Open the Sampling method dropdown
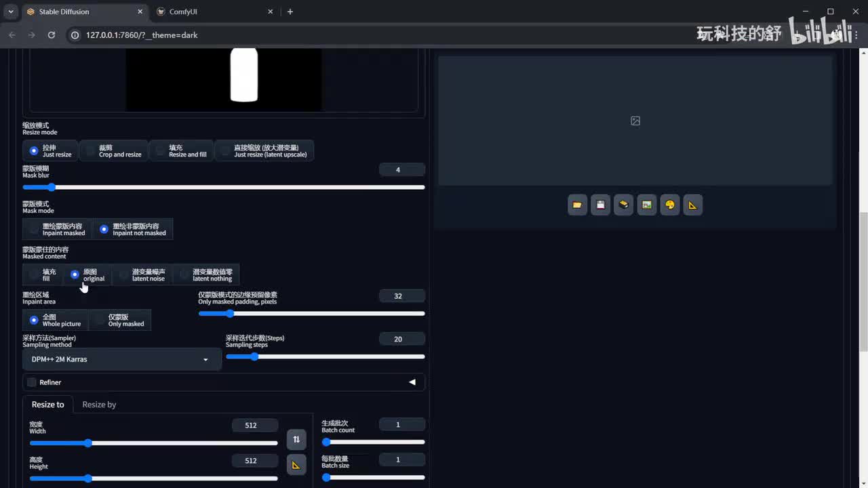The width and height of the screenshot is (868, 488). coord(121,359)
